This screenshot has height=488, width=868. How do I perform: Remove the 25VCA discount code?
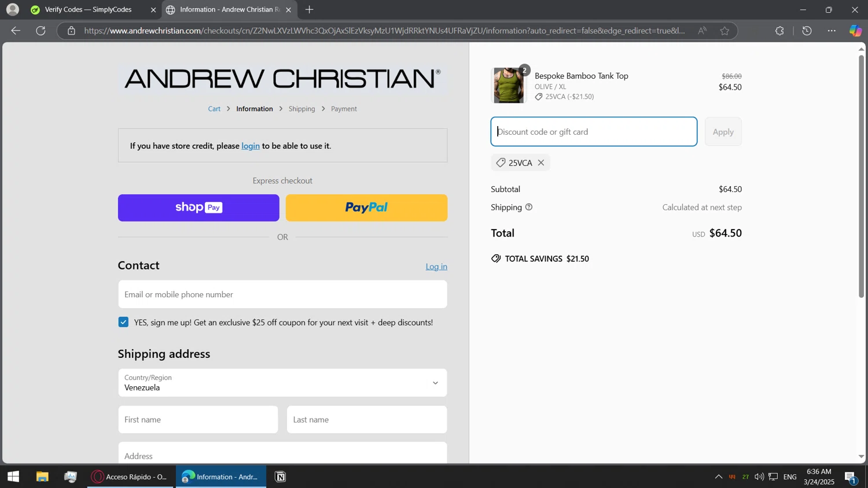pyautogui.click(x=541, y=163)
